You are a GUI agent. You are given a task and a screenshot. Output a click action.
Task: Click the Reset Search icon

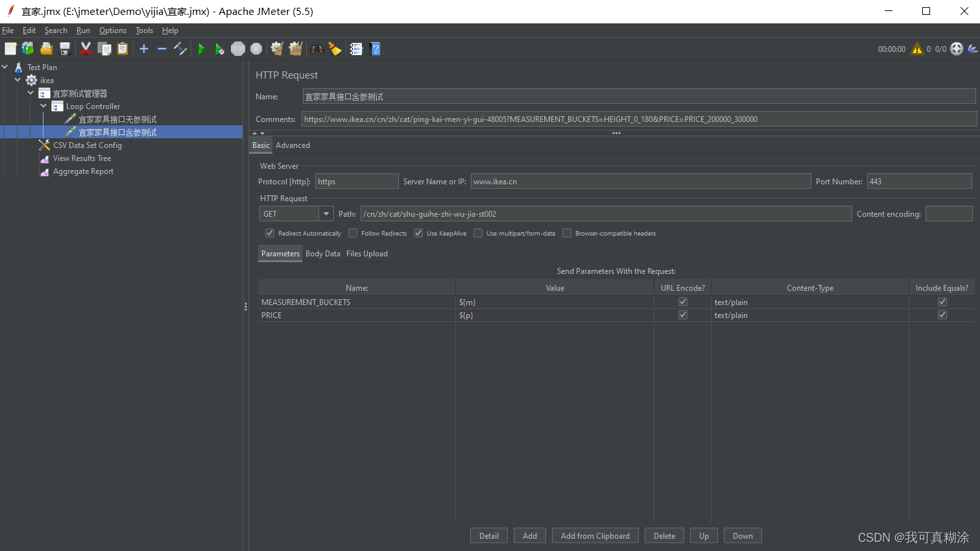tap(335, 49)
